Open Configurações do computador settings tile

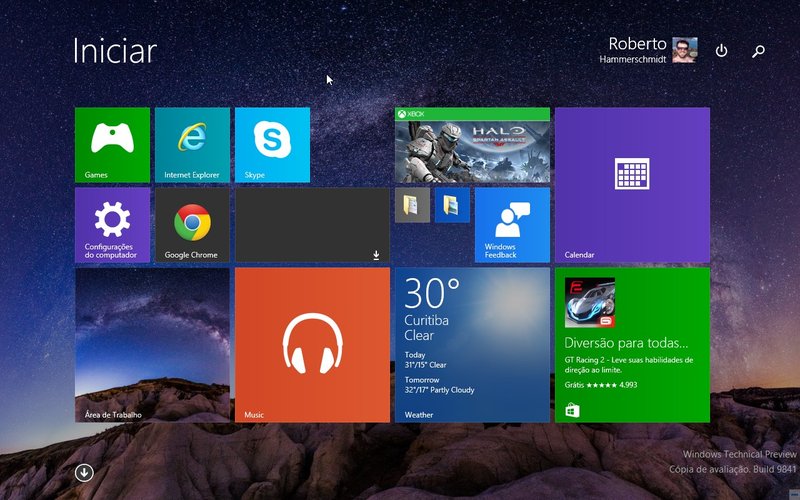coord(112,225)
